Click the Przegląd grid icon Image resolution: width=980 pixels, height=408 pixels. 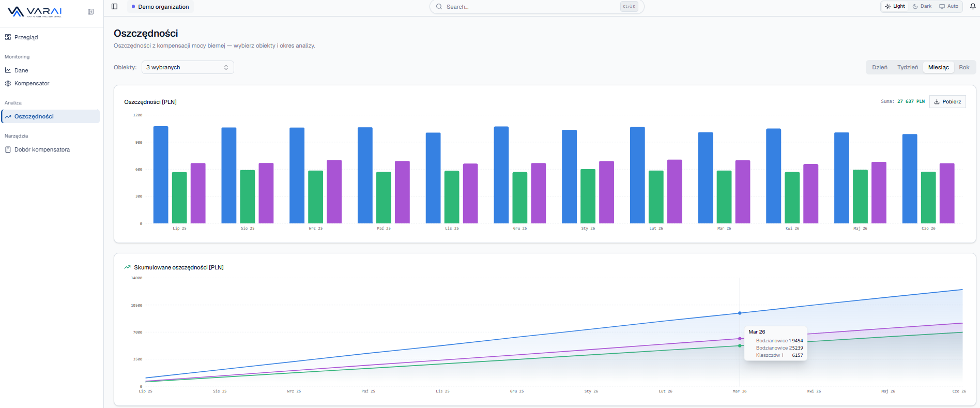8,37
